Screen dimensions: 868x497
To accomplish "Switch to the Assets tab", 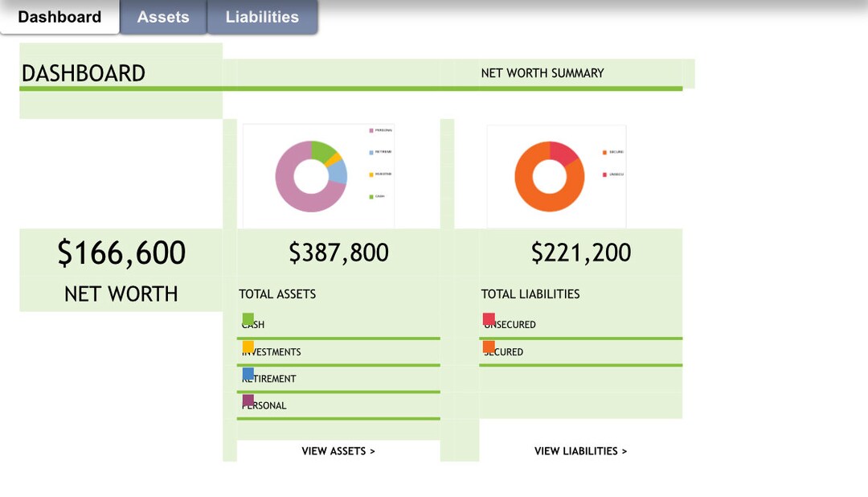I will coord(163,16).
